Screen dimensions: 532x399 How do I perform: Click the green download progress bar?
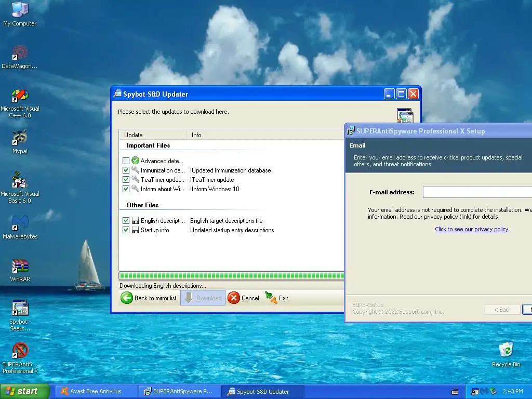coord(231,275)
